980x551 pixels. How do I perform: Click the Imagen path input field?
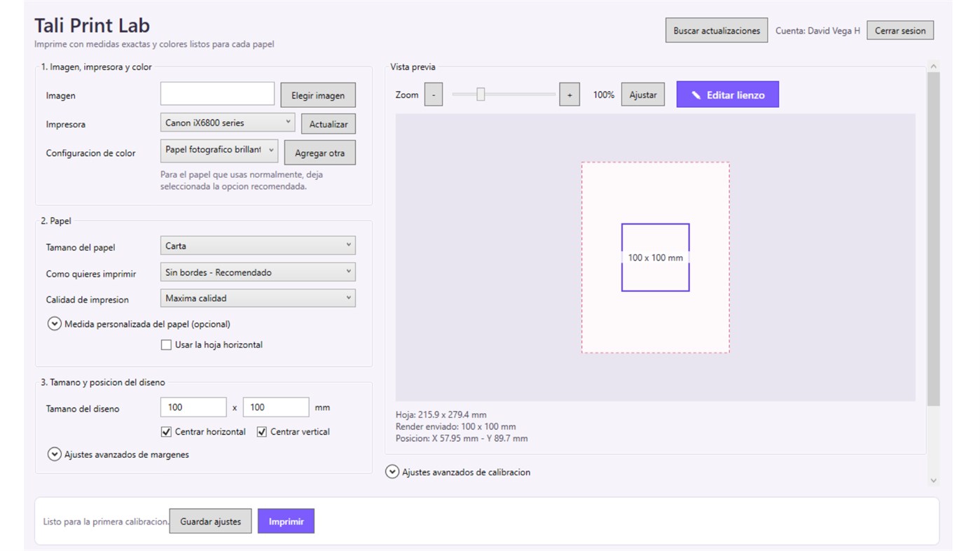pos(217,94)
